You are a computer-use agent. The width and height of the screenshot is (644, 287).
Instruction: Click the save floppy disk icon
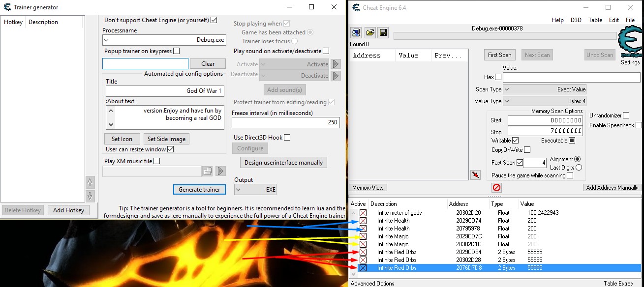(x=383, y=33)
